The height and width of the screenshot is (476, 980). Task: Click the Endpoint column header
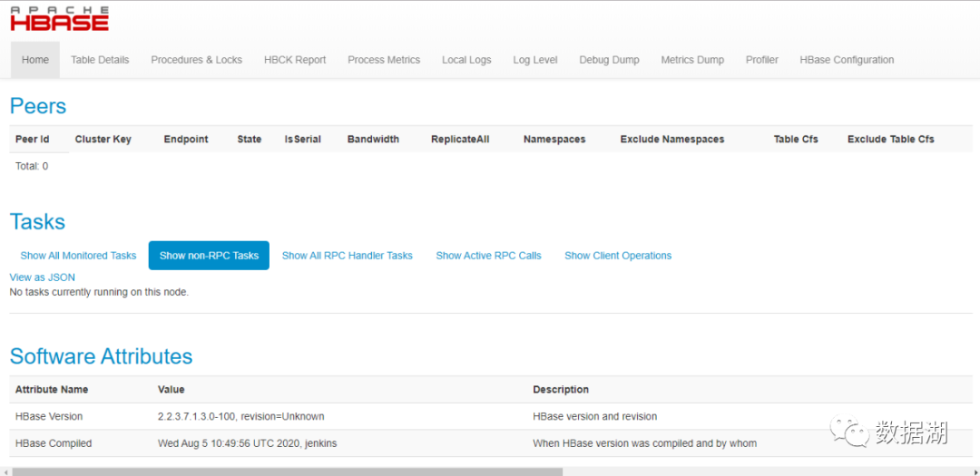[x=186, y=140]
